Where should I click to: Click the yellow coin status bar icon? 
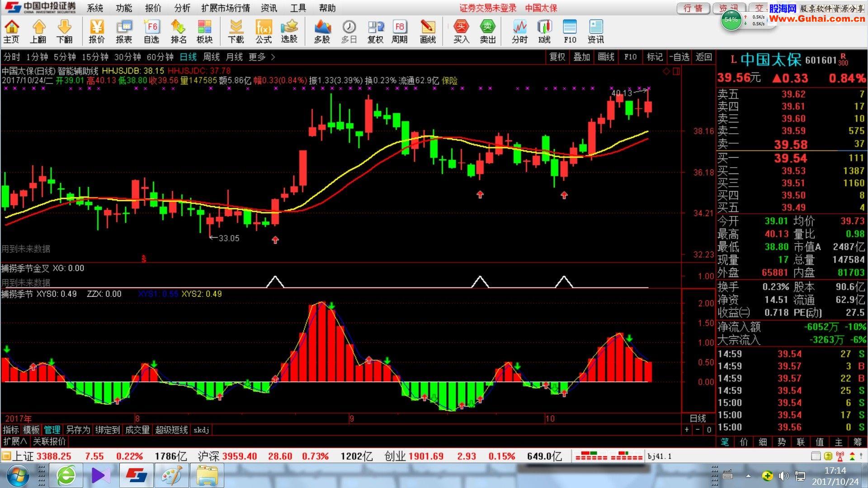click(828, 456)
